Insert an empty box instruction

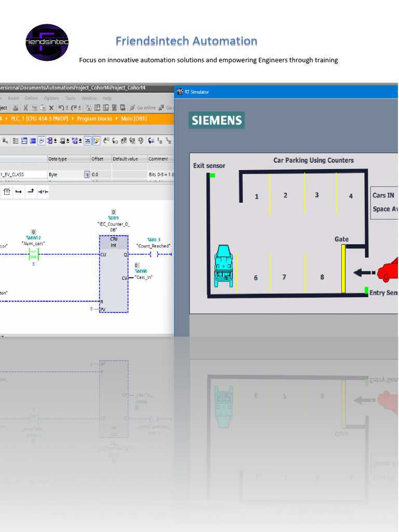tap(7, 192)
